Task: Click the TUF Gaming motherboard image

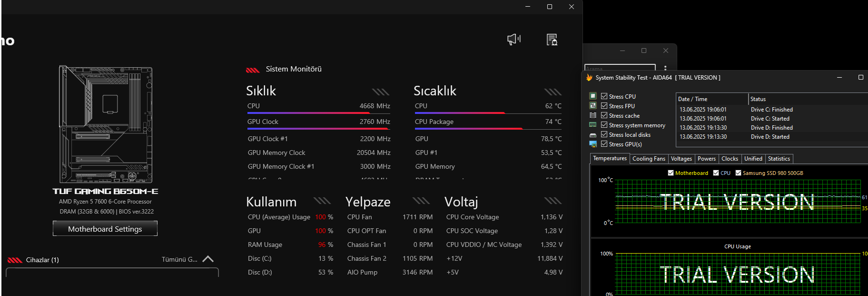Action: 106,124
